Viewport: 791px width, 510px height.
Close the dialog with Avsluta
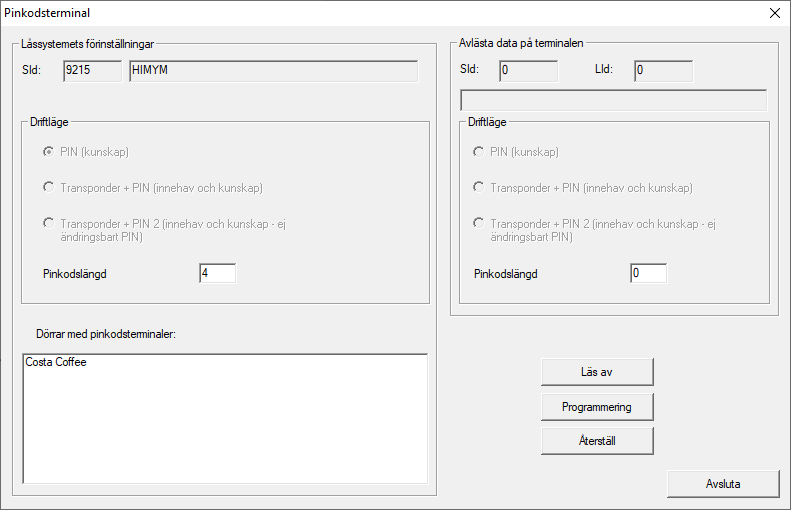[722, 483]
